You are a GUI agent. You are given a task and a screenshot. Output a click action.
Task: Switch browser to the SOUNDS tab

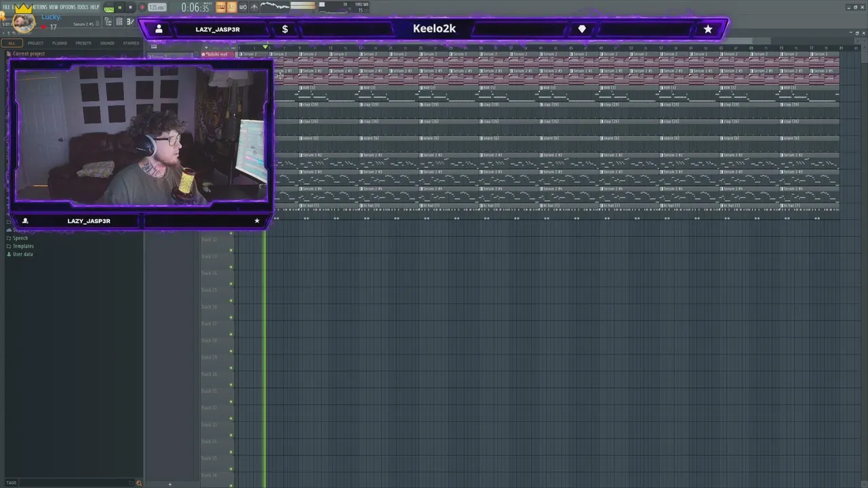tap(107, 43)
